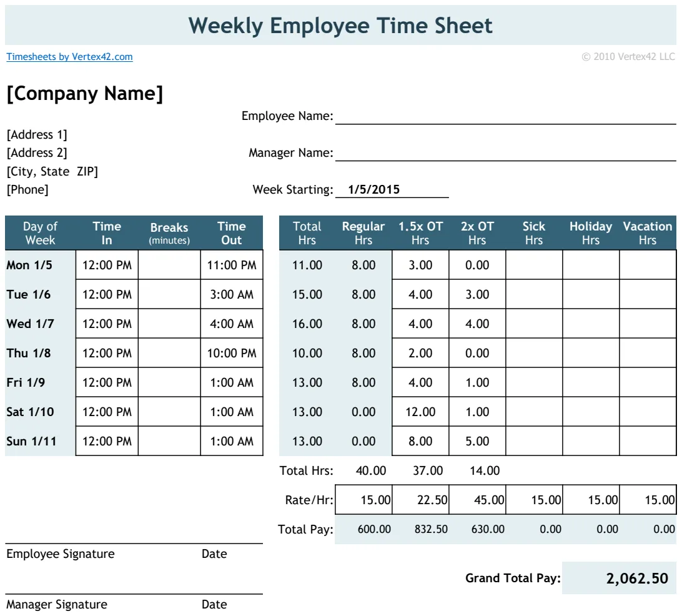The width and height of the screenshot is (682, 616).
Task: Click the Total Pay value 630.00
Action: click(488, 529)
